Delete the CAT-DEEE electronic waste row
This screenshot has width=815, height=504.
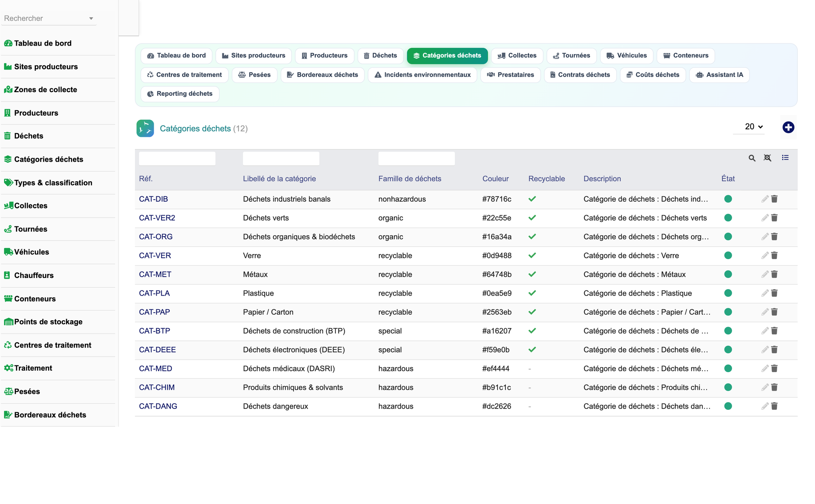774,350
